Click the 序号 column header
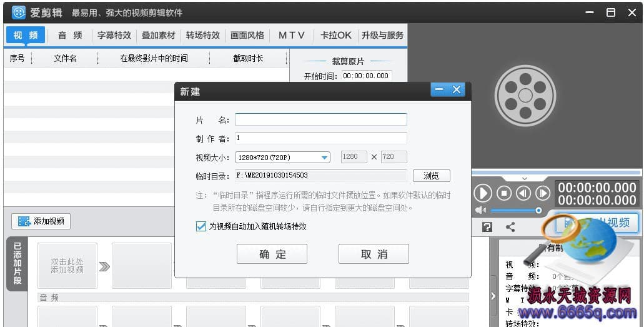Screen dimensions: 644x327 point(17,58)
